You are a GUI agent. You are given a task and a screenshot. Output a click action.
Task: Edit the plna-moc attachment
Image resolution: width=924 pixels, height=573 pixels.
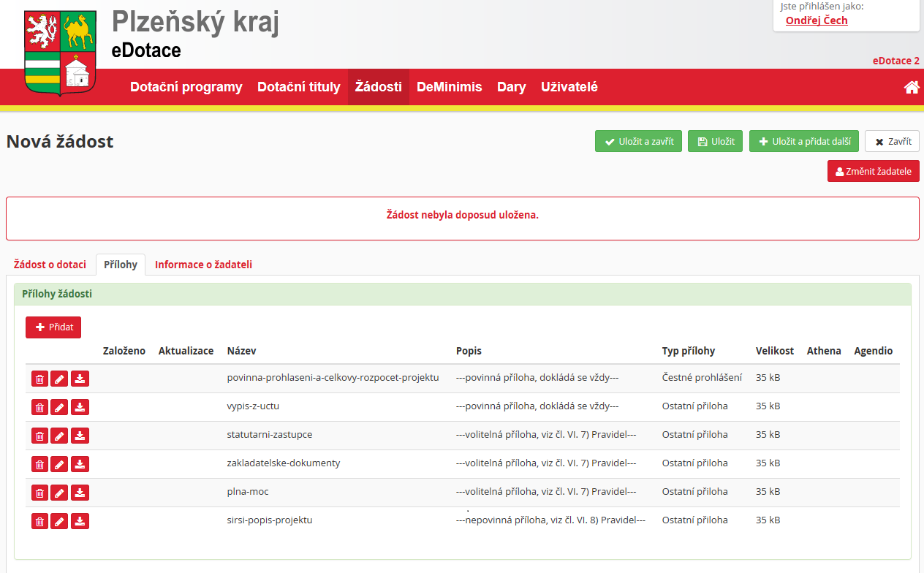pyautogui.click(x=60, y=493)
